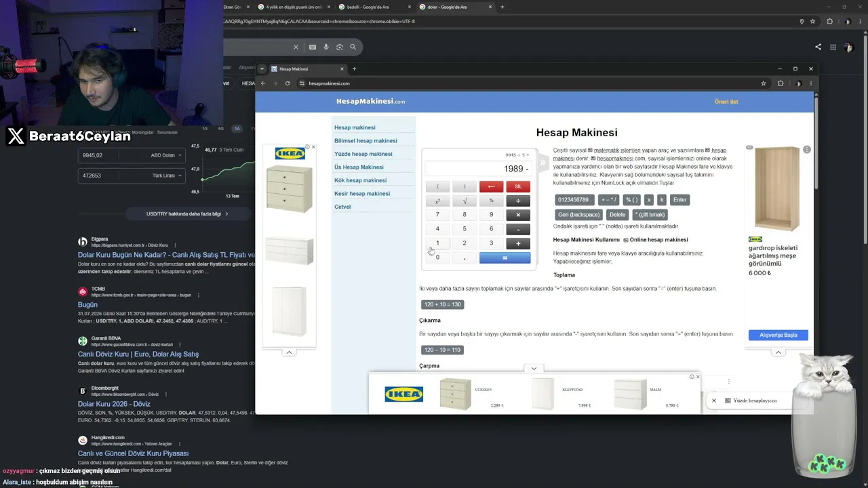Open the Bilimsel hesap makinesi link
Viewport: 868px width, 488px height.
click(366, 141)
